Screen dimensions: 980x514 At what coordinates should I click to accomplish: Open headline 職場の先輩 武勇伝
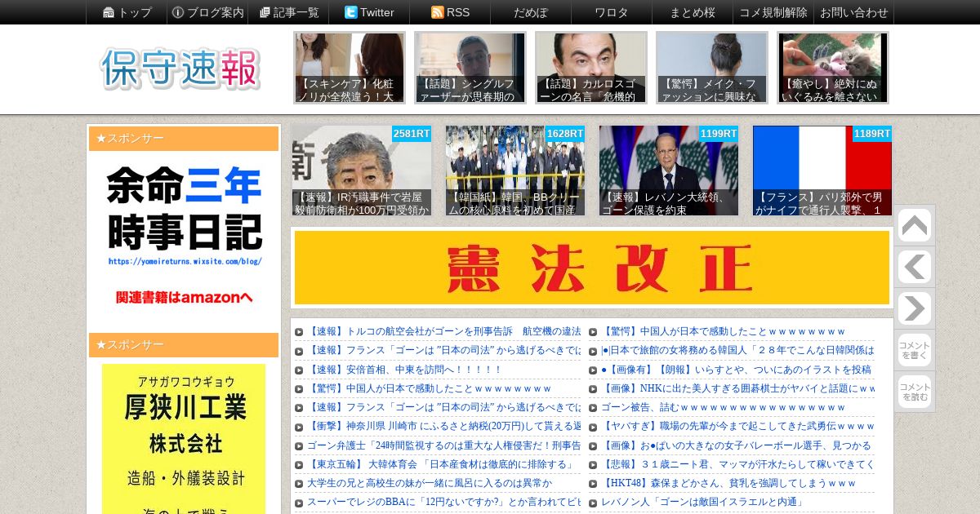tap(737, 426)
